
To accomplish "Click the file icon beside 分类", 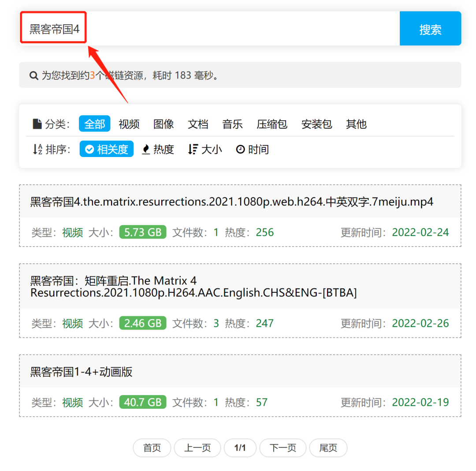I will tap(37, 123).
